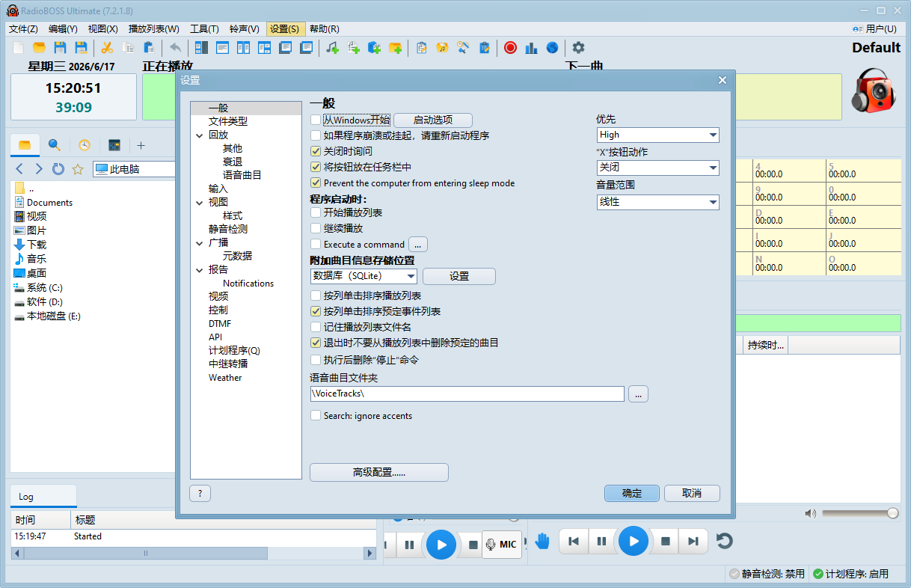Click the blue globe icon in toolbar
This screenshot has height=588, width=911.
552,48
